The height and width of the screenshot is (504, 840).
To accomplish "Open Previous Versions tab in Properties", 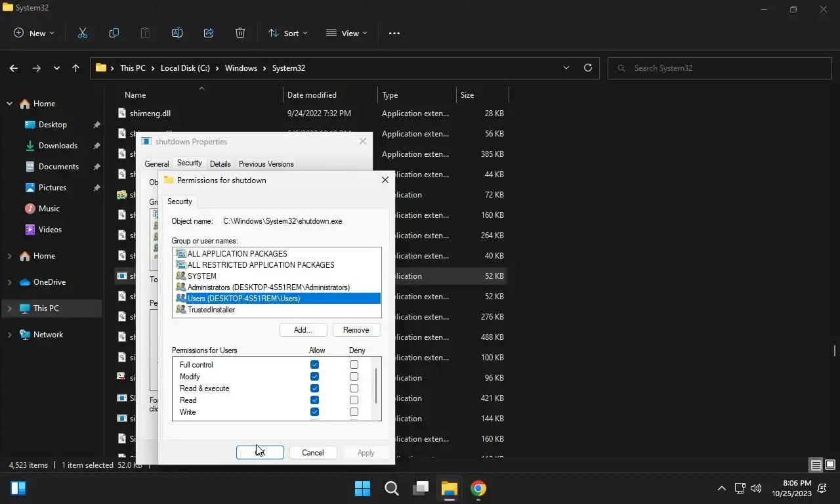I will tap(266, 164).
